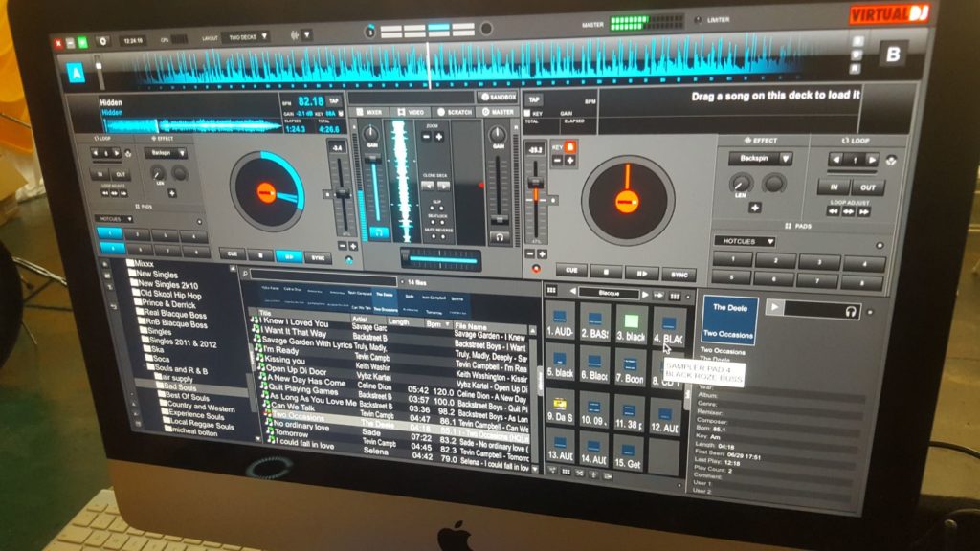Open settings gear in top bar
980x551 pixels.
[x=103, y=41]
